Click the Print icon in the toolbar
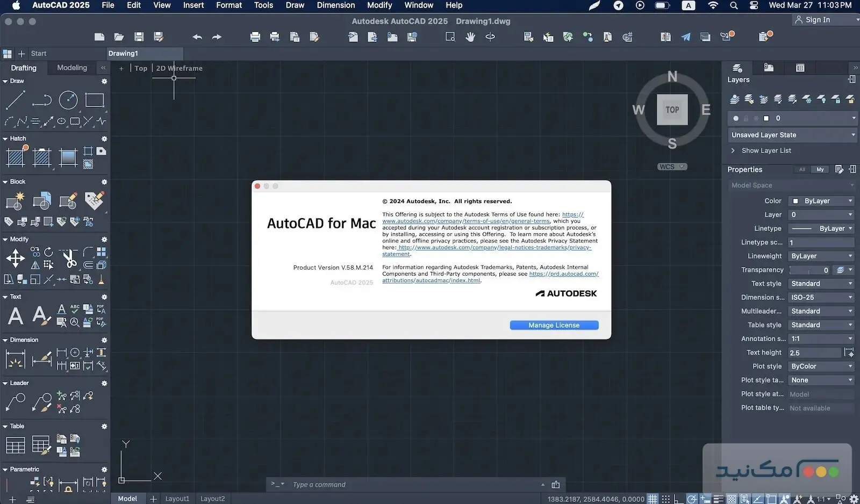This screenshot has height=504, width=860. [255, 37]
